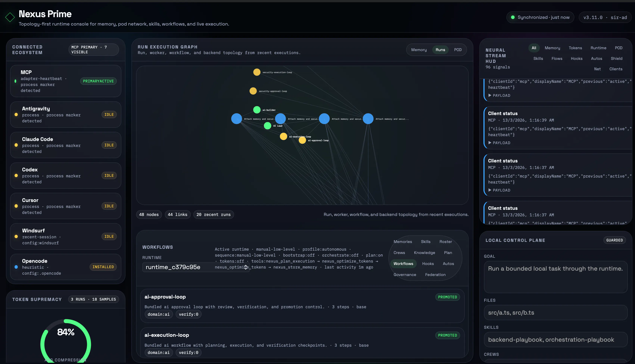Click the Nexus Prime diamond logo
635x364 pixels.
coord(10,17)
